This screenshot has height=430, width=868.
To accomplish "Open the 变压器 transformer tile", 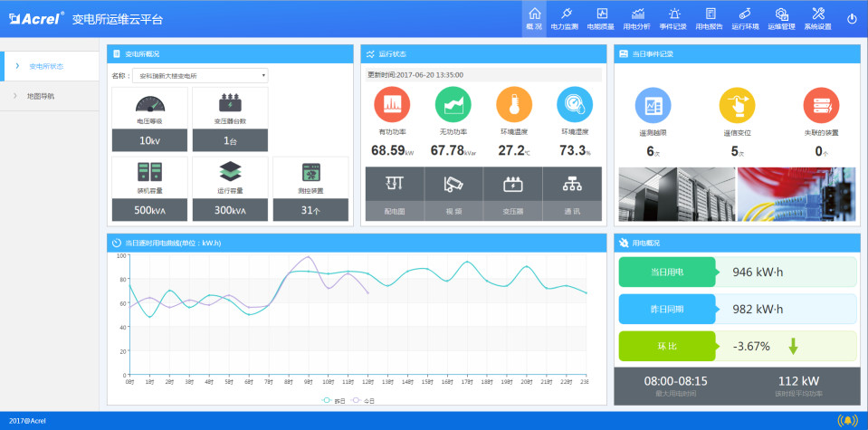I will [x=512, y=190].
